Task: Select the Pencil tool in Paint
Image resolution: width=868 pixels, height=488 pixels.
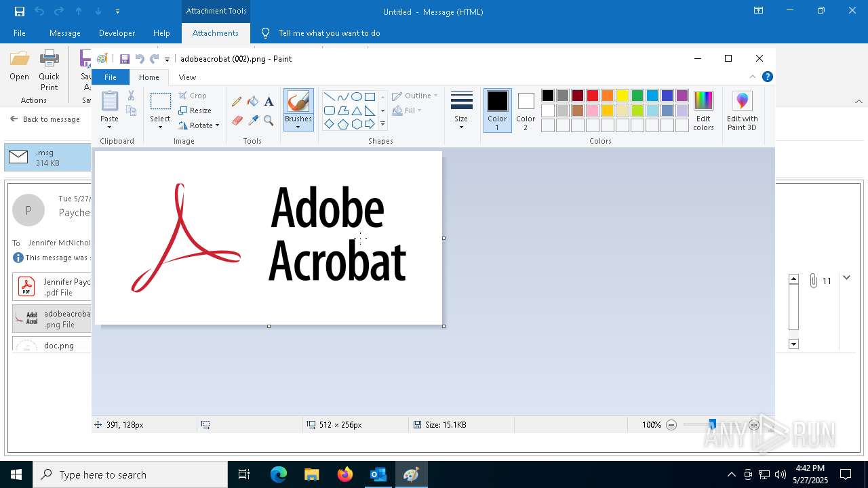Action: (237, 102)
